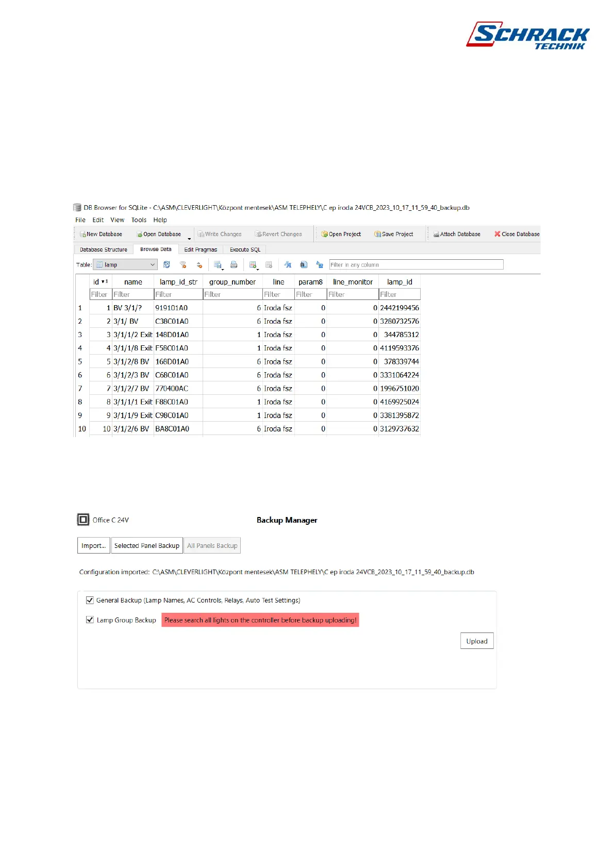Image resolution: width=614 pixels, height=868 pixels.
Task: Switch to the Edit Pragmas tab
Action: tap(201, 249)
